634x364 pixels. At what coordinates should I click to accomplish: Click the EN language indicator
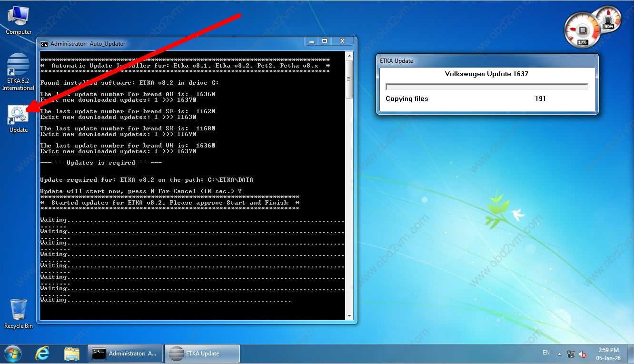[x=546, y=353]
